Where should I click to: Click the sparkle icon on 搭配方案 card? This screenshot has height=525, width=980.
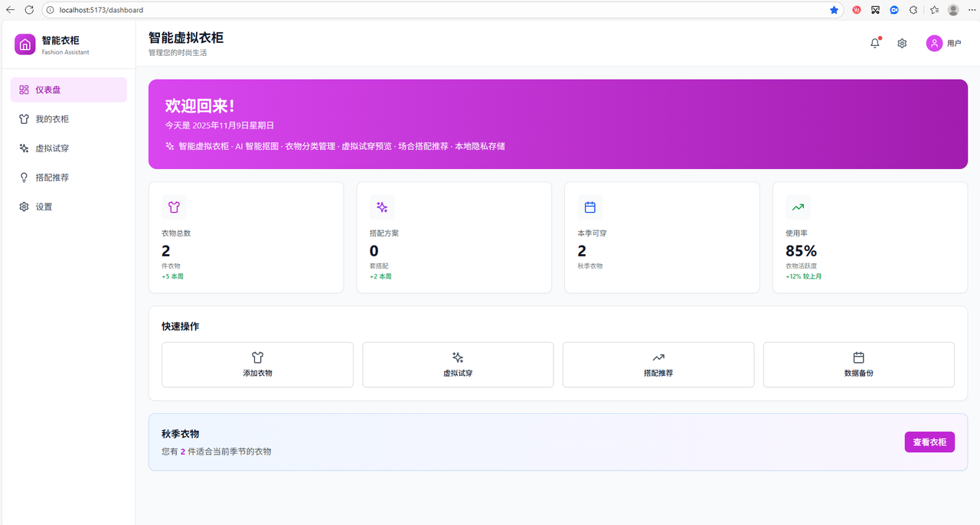click(382, 207)
